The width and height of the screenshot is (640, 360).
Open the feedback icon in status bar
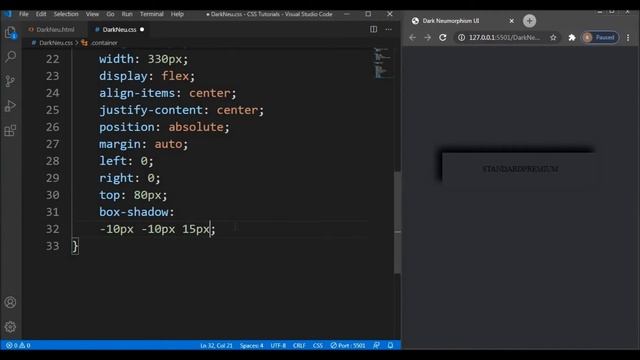coord(376,345)
